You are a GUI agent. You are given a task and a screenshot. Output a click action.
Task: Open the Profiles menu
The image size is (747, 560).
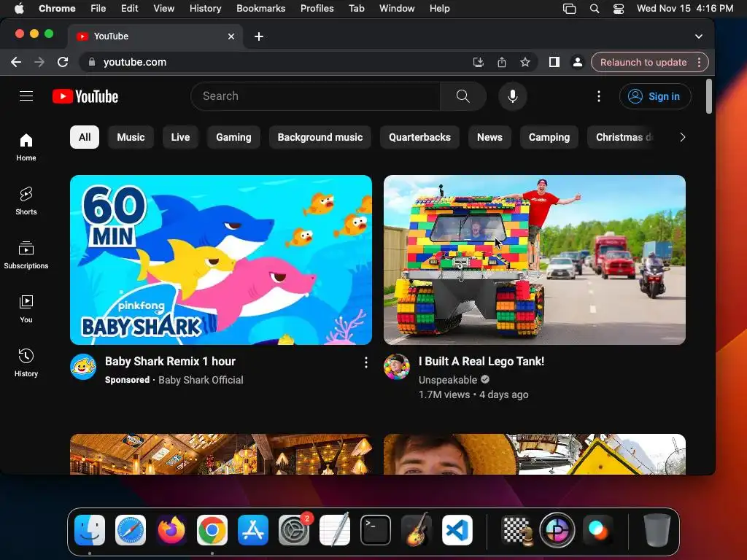tap(317, 9)
